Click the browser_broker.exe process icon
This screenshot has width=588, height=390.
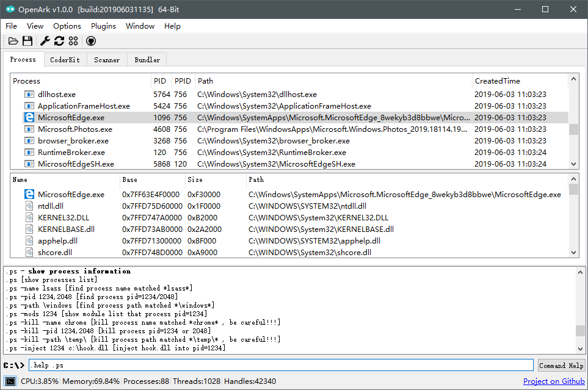(x=29, y=140)
